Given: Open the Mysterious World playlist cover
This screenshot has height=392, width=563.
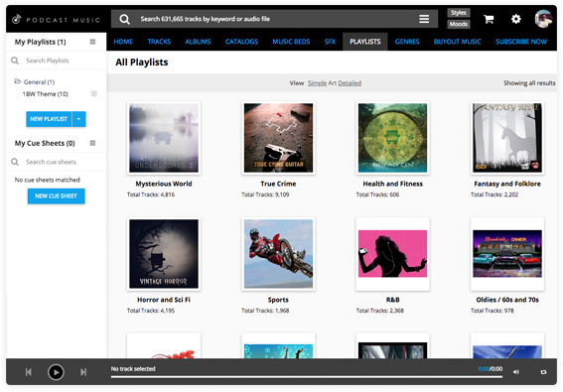Looking at the screenshot, I should (x=164, y=138).
